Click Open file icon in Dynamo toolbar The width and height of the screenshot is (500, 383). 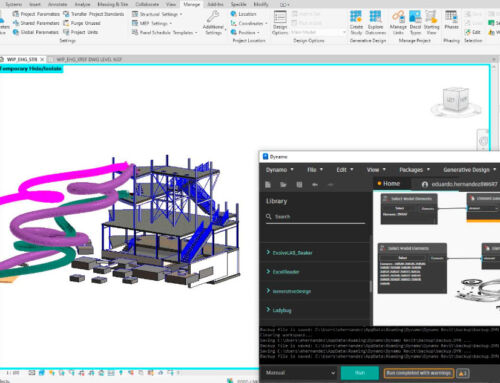[283, 184]
